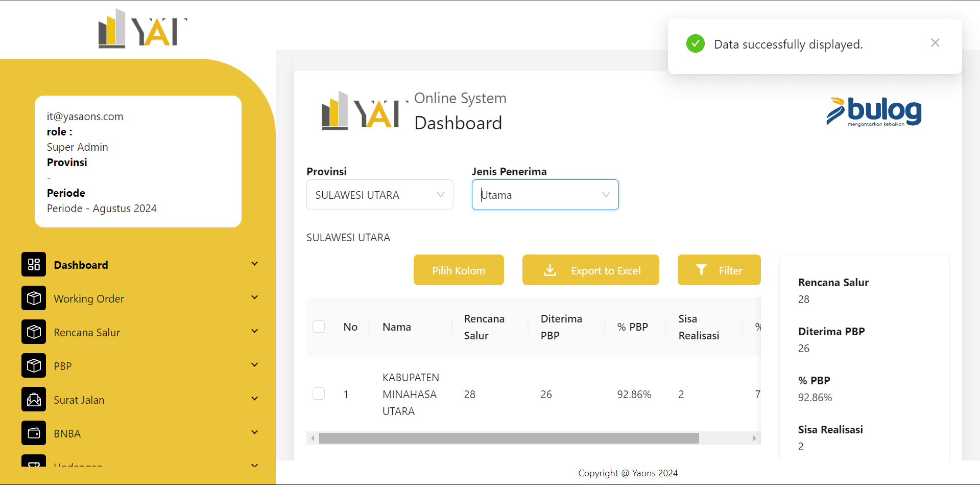Image resolution: width=980 pixels, height=485 pixels.
Task: Click the Dashboard grid icon in sidebar
Action: [x=34, y=264]
